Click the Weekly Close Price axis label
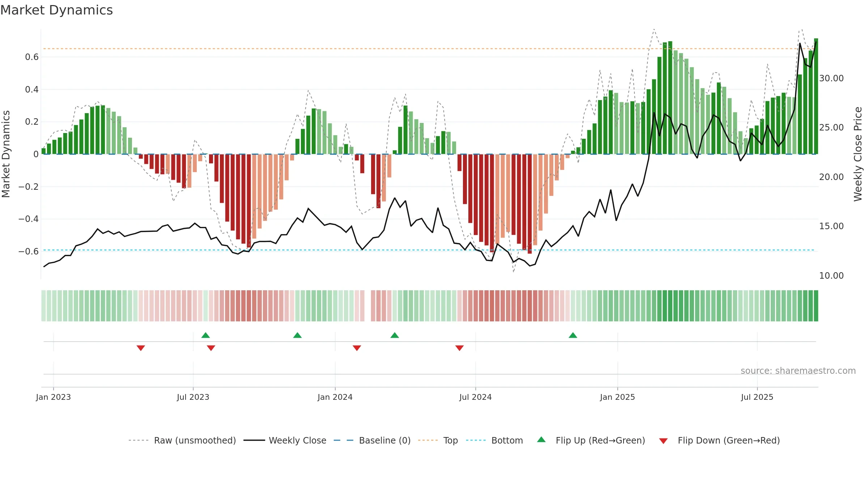 (x=858, y=154)
